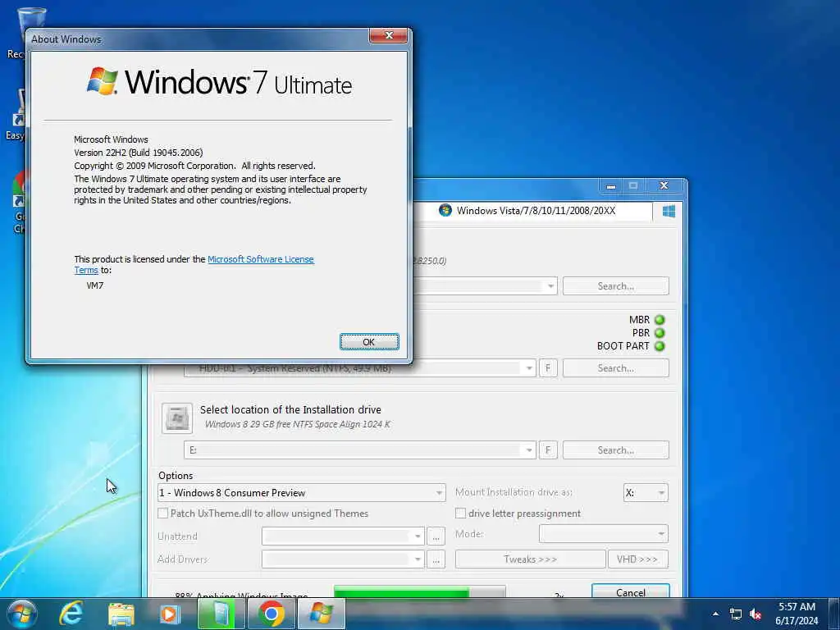The image size is (840, 630).
Task: Open Windows Explorer from the taskbar
Action: click(121, 614)
